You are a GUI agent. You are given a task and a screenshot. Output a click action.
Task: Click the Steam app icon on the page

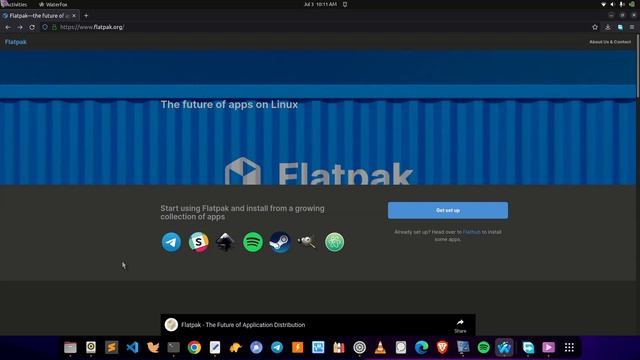tap(280, 242)
